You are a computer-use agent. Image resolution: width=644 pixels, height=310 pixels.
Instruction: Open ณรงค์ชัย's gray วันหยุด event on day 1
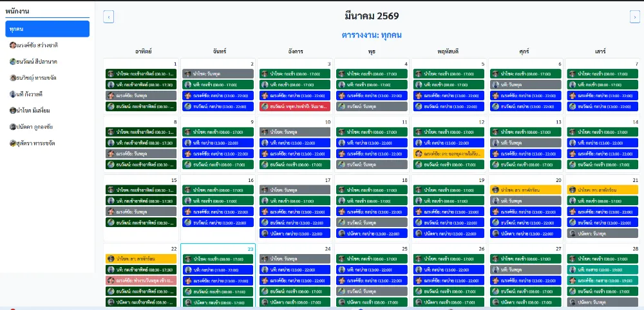[x=141, y=96]
